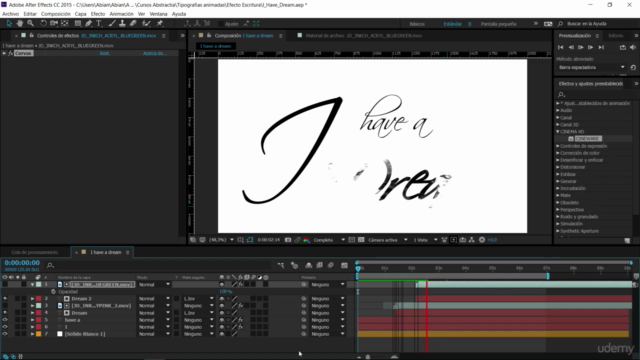Select the Brush tool

pyautogui.click(x=111, y=24)
